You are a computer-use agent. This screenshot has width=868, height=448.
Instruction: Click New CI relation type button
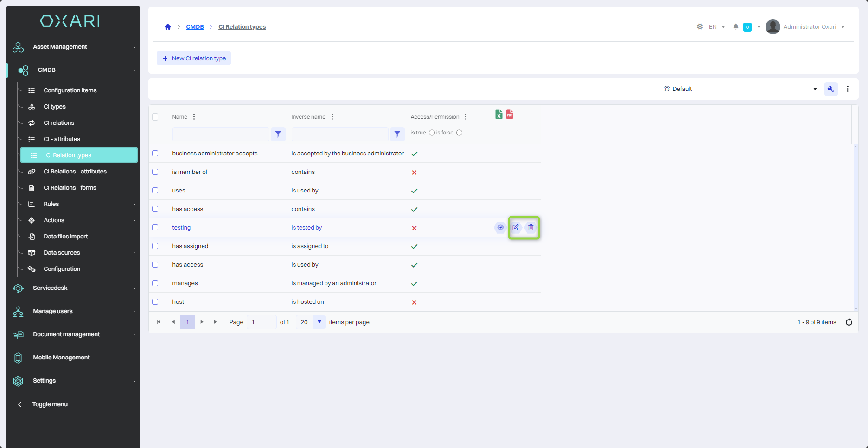(194, 58)
